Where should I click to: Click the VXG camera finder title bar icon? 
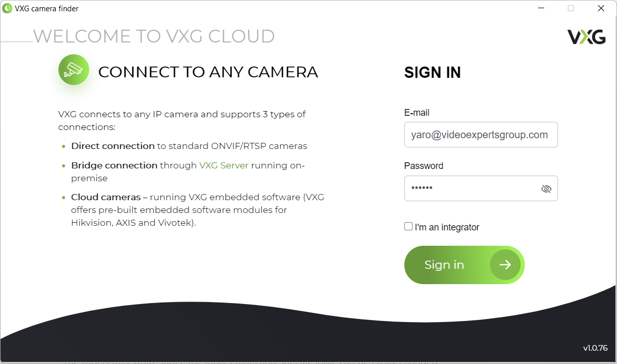tap(7, 8)
